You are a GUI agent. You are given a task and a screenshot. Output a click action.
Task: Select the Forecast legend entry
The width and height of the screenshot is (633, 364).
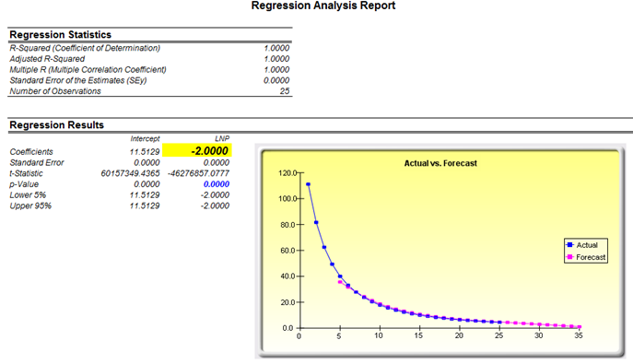pyautogui.click(x=586, y=257)
